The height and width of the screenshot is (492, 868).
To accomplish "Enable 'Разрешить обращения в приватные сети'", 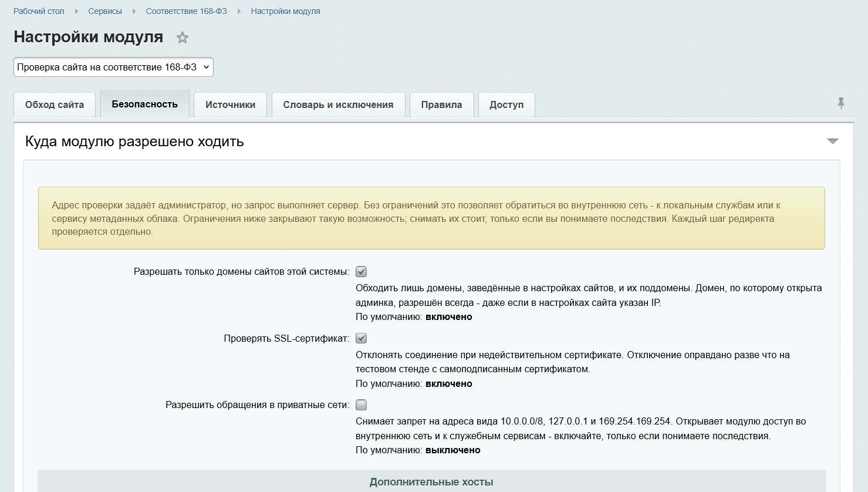I will [362, 405].
